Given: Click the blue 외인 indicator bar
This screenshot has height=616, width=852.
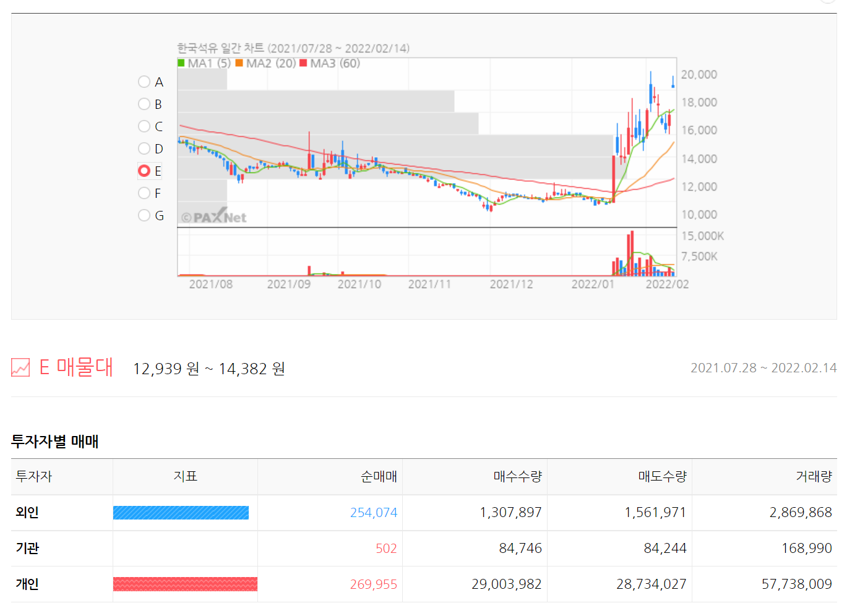Looking at the screenshot, I should tap(181, 513).
